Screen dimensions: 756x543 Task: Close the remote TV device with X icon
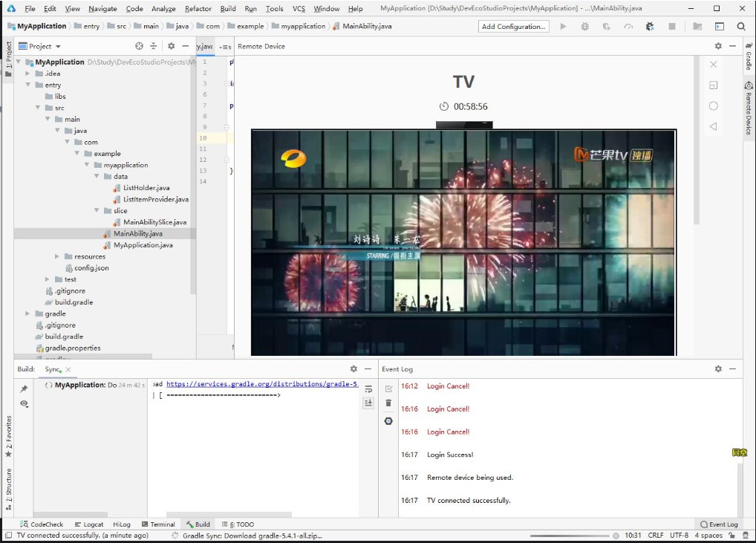point(714,65)
